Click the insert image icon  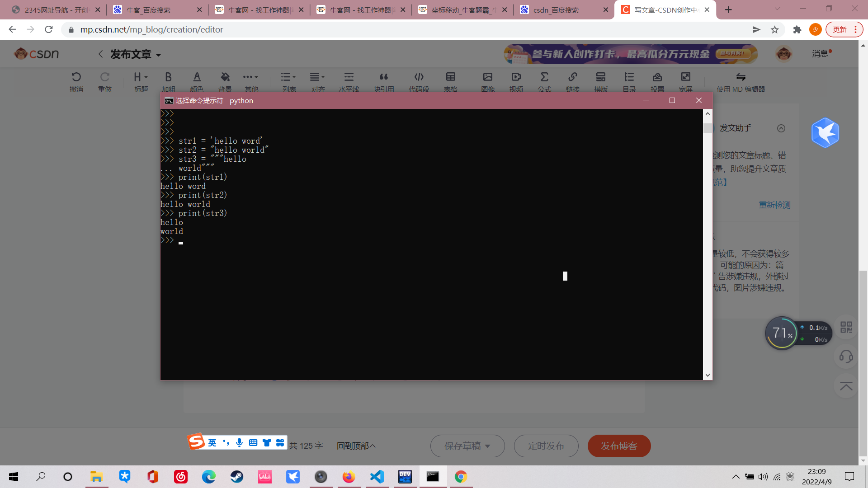point(487,77)
